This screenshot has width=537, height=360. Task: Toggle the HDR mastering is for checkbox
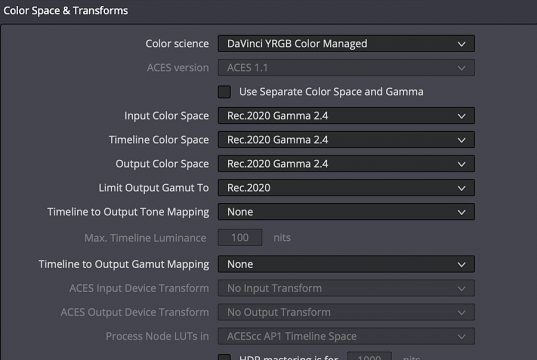[224, 357]
